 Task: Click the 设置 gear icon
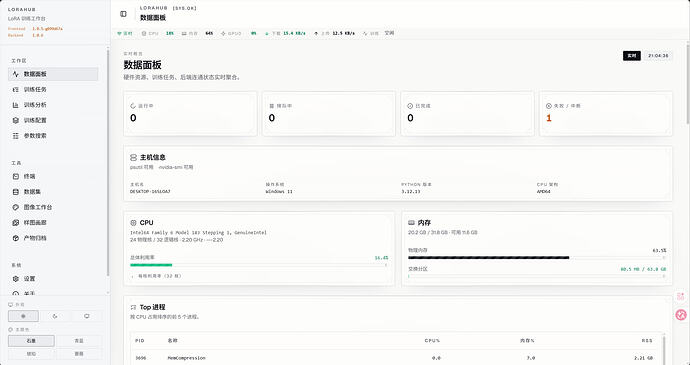[x=16, y=279]
